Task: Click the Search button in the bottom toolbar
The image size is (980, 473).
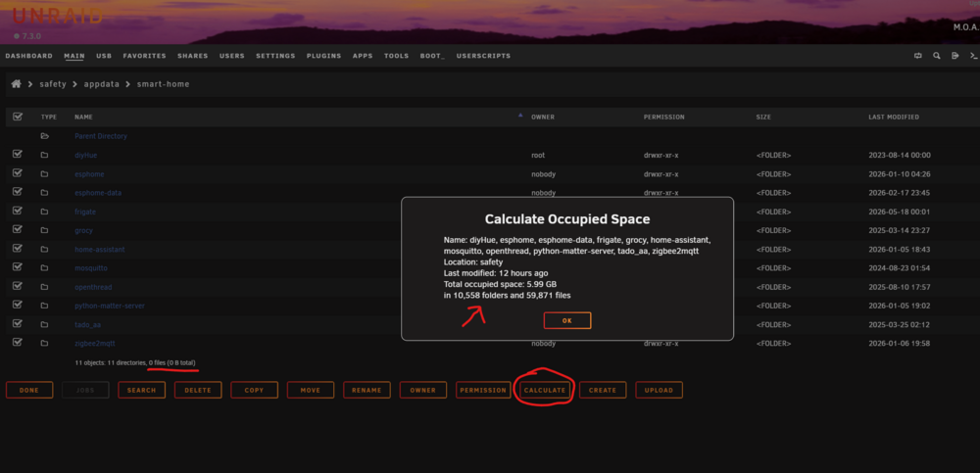Action: 141,390
